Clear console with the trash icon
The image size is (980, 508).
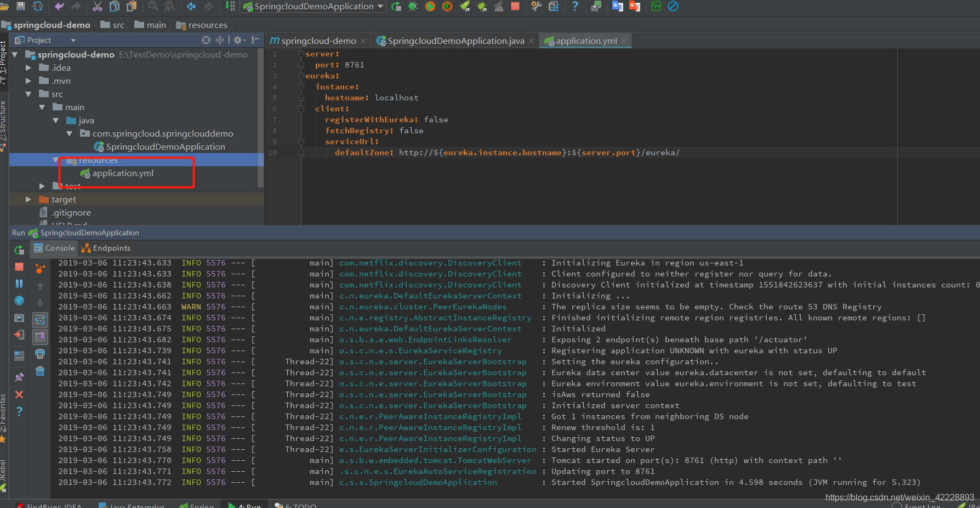coord(40,371)
